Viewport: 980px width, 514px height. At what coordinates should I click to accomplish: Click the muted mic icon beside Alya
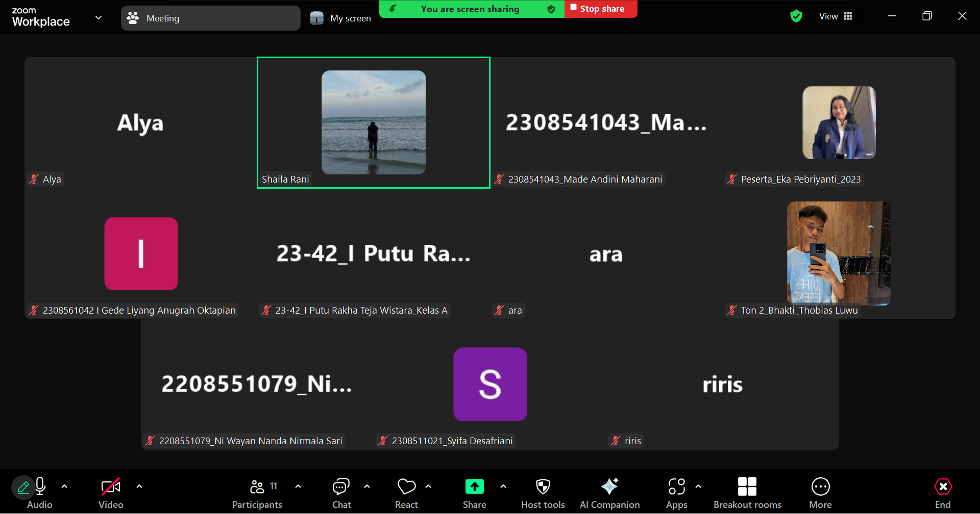tap(34, 179)
